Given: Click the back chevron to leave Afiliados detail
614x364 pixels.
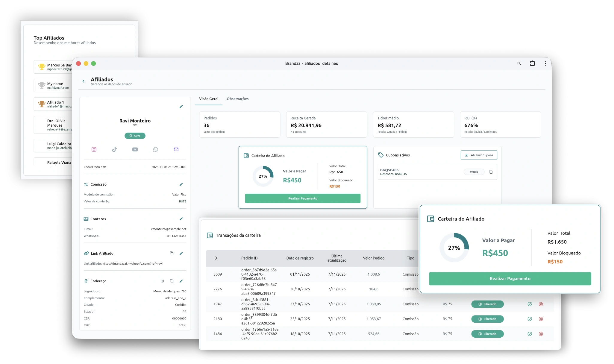Looking at the screenshot, I should click(x=83, y=81).
